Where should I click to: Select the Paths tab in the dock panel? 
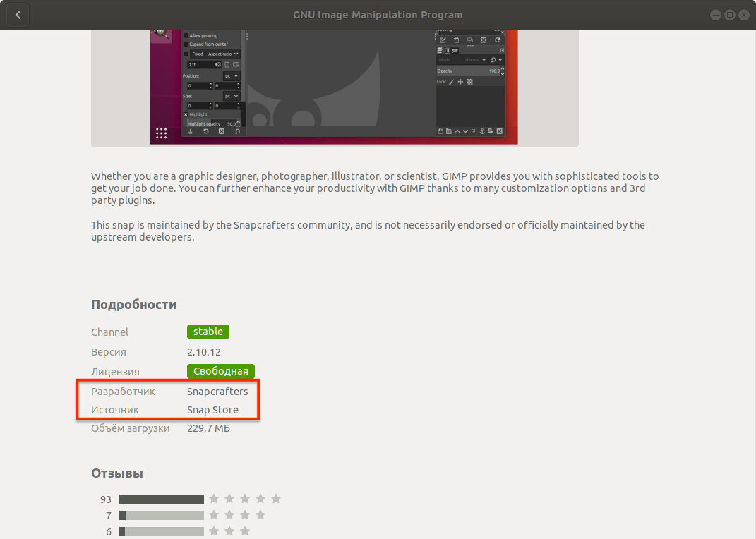tap(455, 50)
